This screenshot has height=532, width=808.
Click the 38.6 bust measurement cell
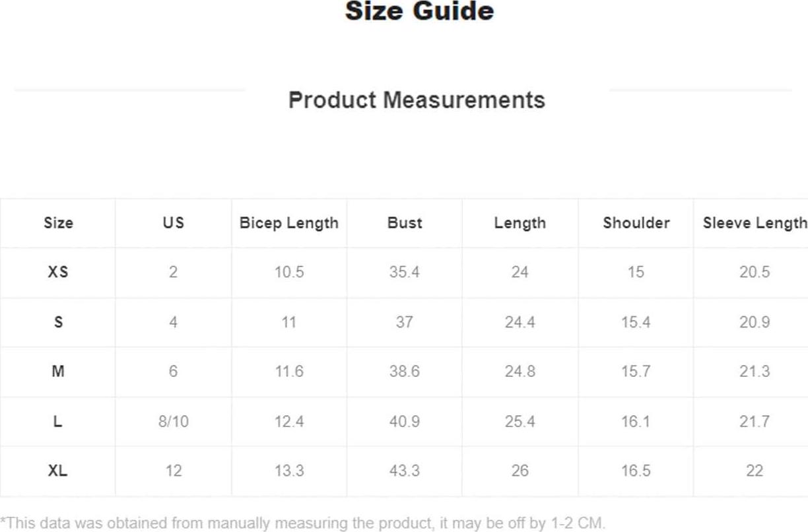(405, 372)
